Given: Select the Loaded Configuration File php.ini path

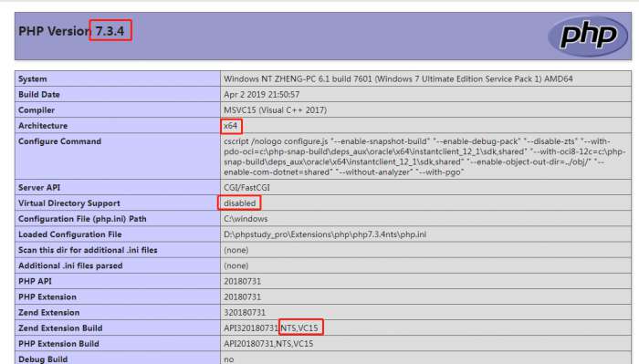Looking at the screenshot, I should [325, 234].
